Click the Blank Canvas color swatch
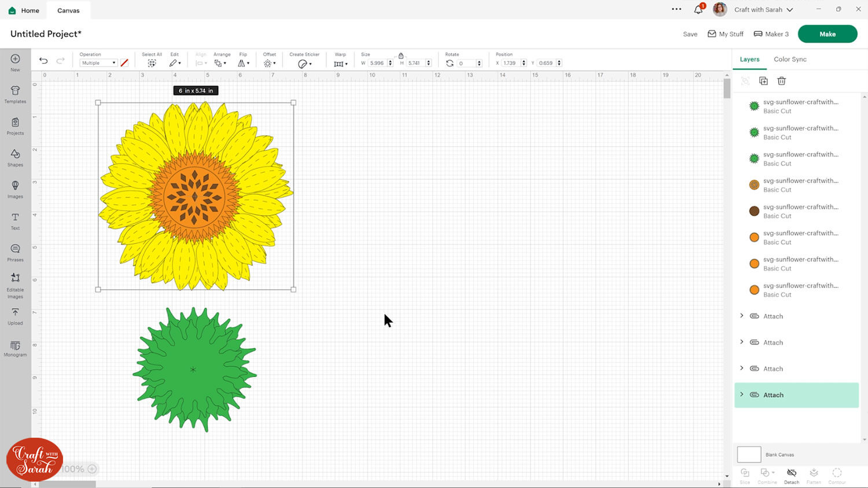This screenshot has width=868, height=488. click(749, 454)
